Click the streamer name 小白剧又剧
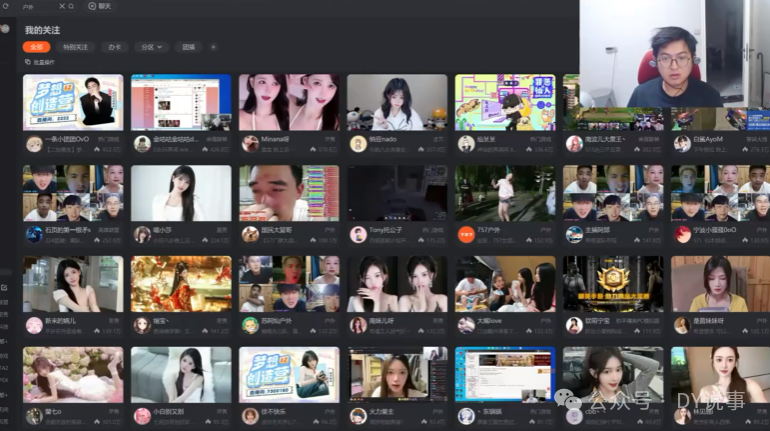This screenshot has width=770, height=431. coord(168,412)
